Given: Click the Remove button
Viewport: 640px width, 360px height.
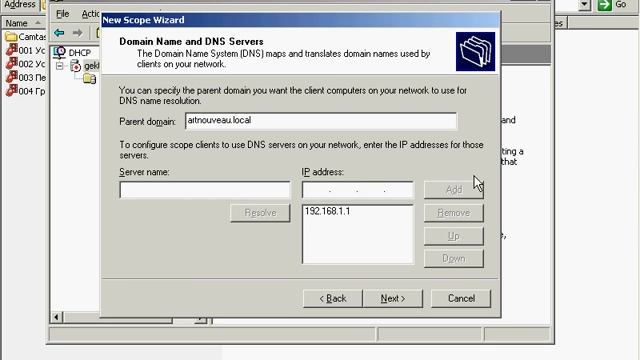Looking at the screenshot, I should pos(453,213).
